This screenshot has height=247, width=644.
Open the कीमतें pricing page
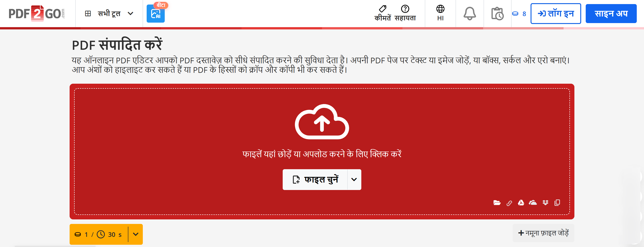(x=383, y=14)
